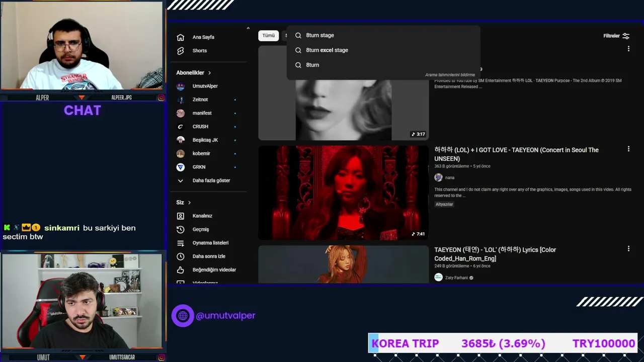Open the Zaty Farhani channel avatar

click(x=438, y=278)
